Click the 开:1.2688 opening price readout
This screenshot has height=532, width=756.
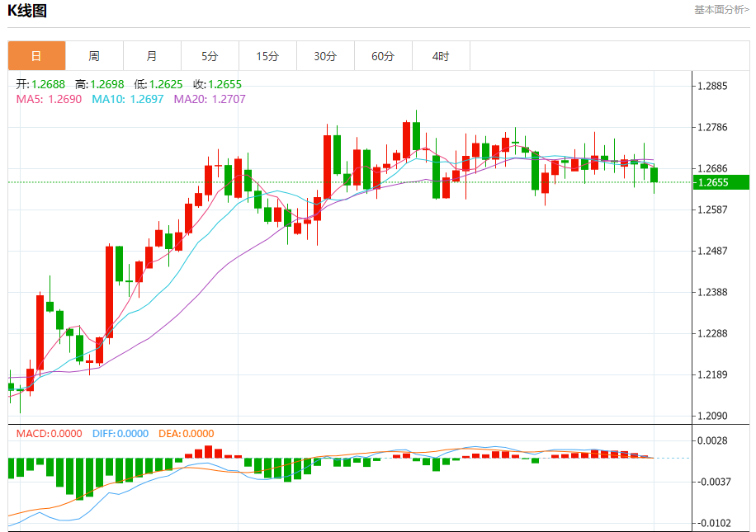pyautogui.click(x=40, y=84)
